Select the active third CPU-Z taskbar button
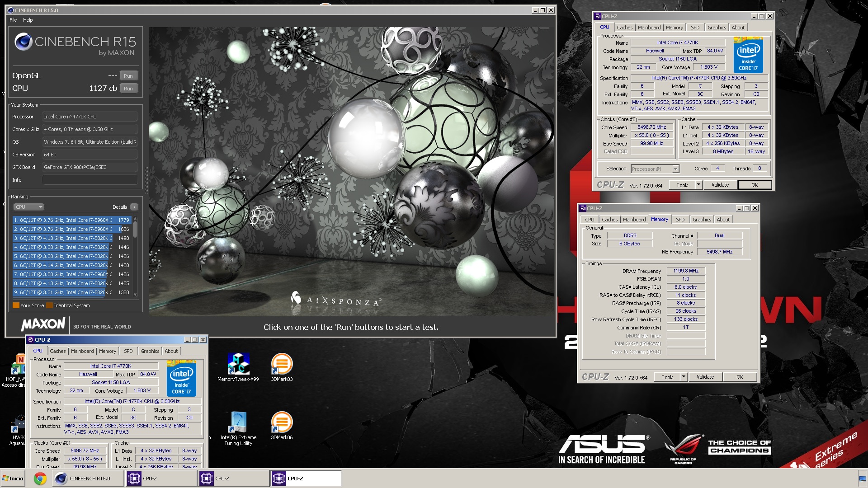Screen dimensions: 868x488 point(306,479)
